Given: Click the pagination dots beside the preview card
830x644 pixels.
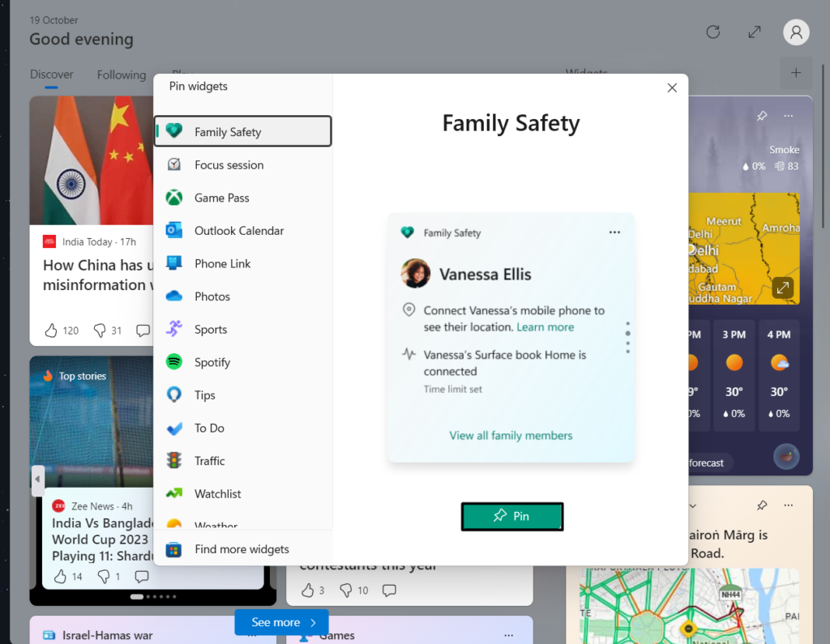Looking at the screenshot, I should point(628,337).
